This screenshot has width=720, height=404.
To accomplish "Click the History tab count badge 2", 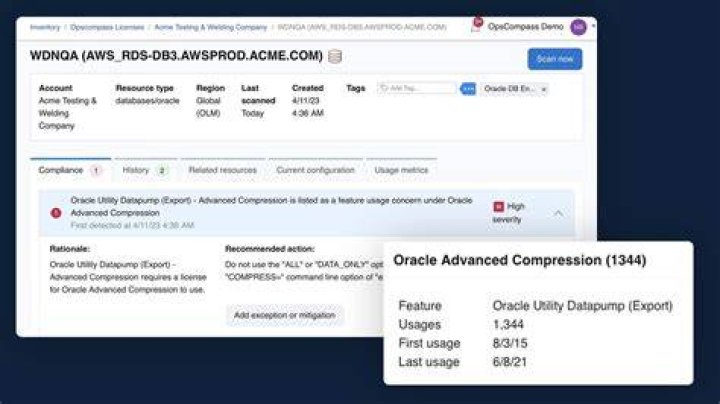I will (162, 170).
